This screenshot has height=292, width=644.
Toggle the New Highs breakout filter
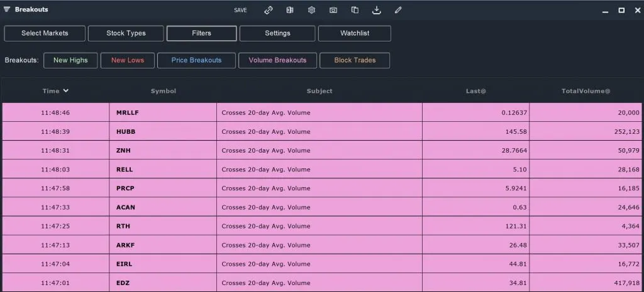(x=70, y=60)
